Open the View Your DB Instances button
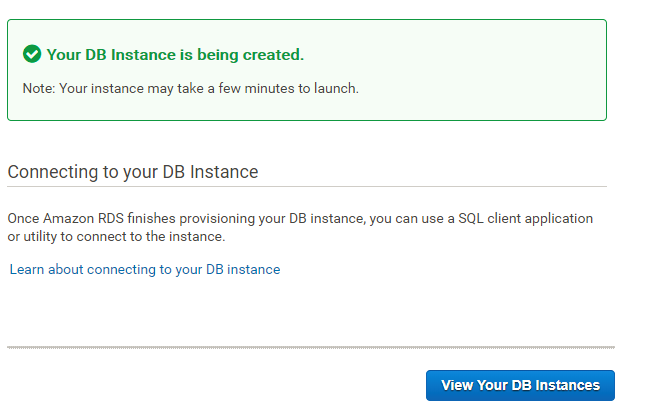This screenshot has height=420, width=651. pyautogui.click(x=520, y=385)
